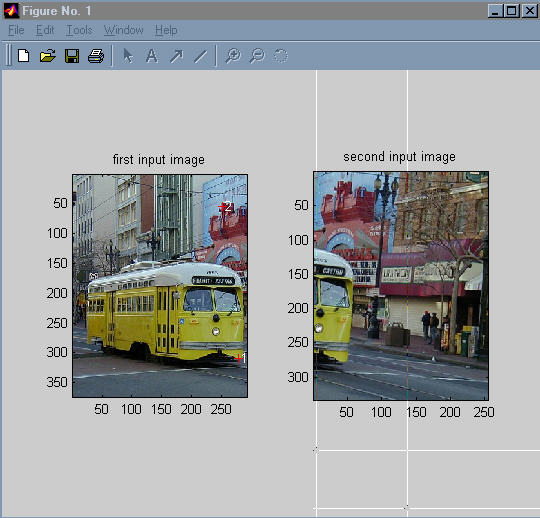Image resolution: width=540 pixels, height=518 pixels.
Task: Click the New Figure toolbar icon
Action: tap(23, 55)
